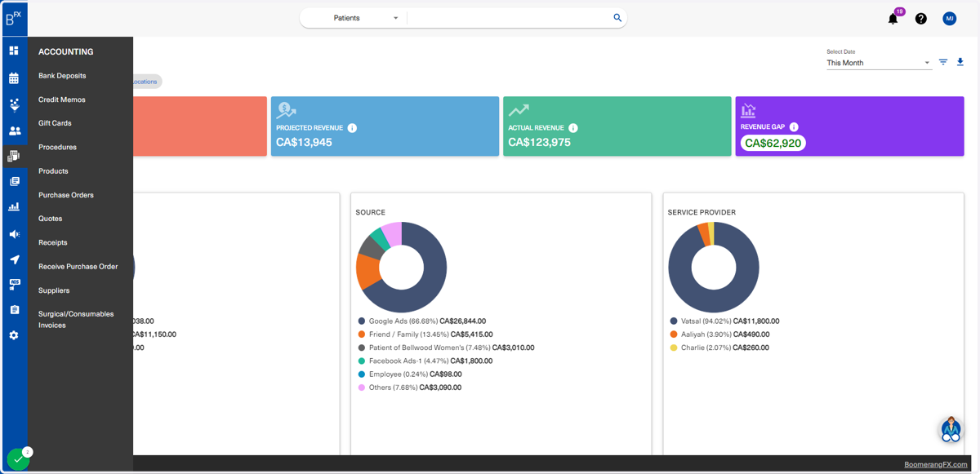980x474 pixels.
Task: Click the green checkmark tasks badge
Action: [18, 459]
